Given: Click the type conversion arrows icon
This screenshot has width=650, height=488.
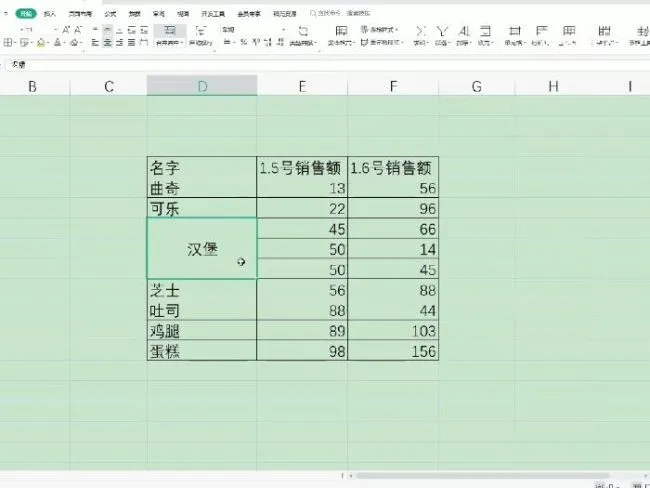Looking at the screenshot, I should [303, 31].
